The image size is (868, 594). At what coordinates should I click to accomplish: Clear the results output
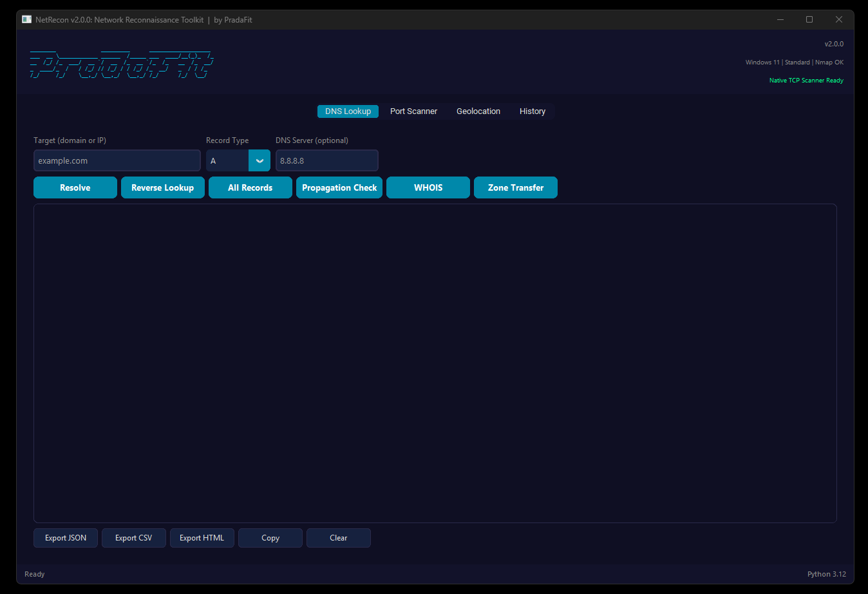click(339, 538)
